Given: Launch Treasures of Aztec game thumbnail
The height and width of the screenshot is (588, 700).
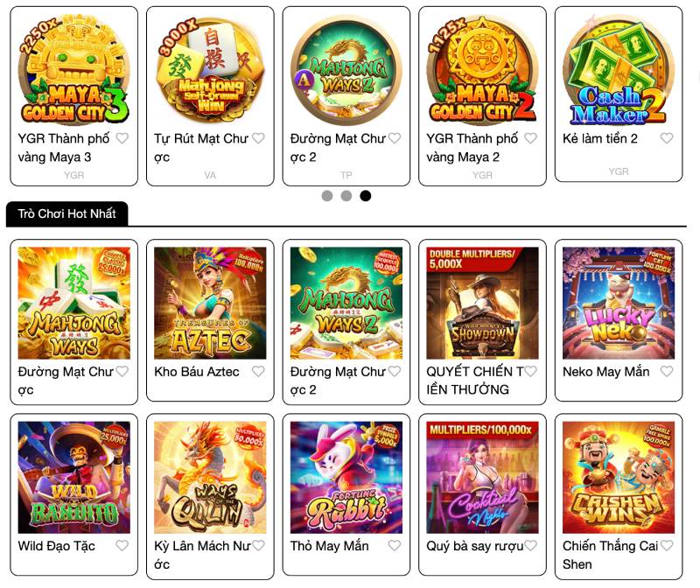Looking at the screenshot, I should (x=210, y=303).
